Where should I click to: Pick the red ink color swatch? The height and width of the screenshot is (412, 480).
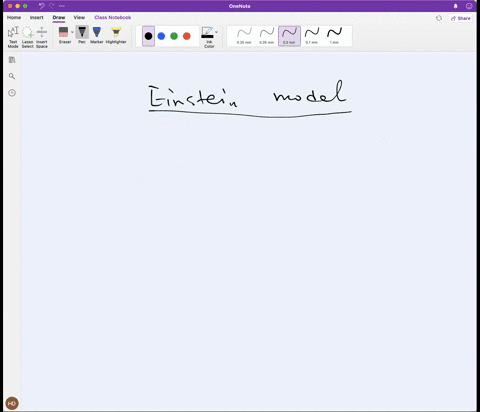coord(187,36)
